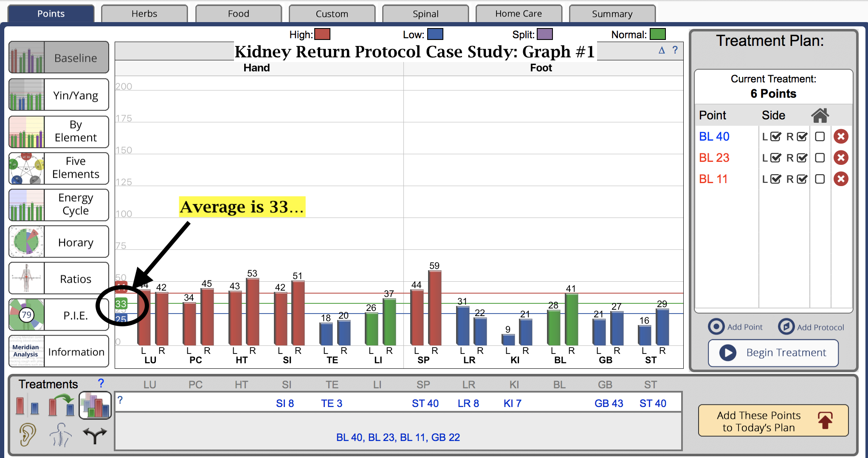Remove BL 40 from treatment plan

tap(841, 136)
